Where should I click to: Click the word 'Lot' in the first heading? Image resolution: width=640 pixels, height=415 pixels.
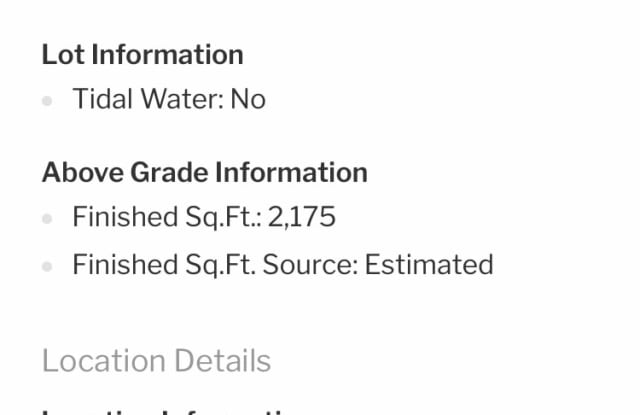point(63,55)
